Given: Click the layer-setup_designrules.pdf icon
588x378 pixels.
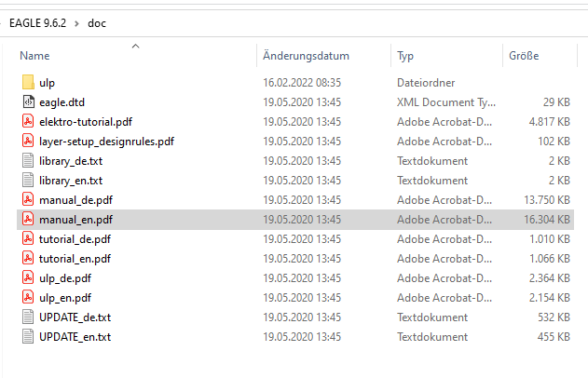Looking at the screenshot, I should [27, 142].
